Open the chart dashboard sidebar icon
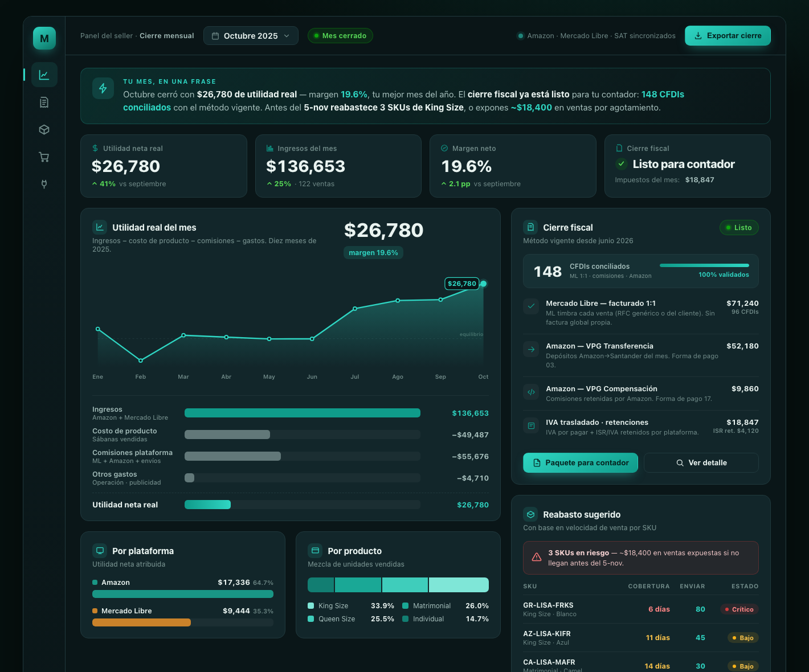The image size is (809, 672). point(44,75)
